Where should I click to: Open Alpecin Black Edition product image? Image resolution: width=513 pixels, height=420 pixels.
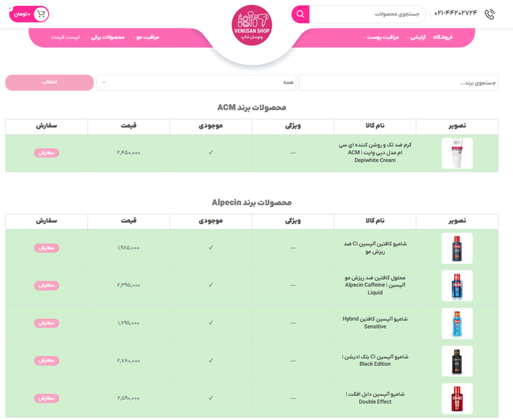[x=457, y=360]
